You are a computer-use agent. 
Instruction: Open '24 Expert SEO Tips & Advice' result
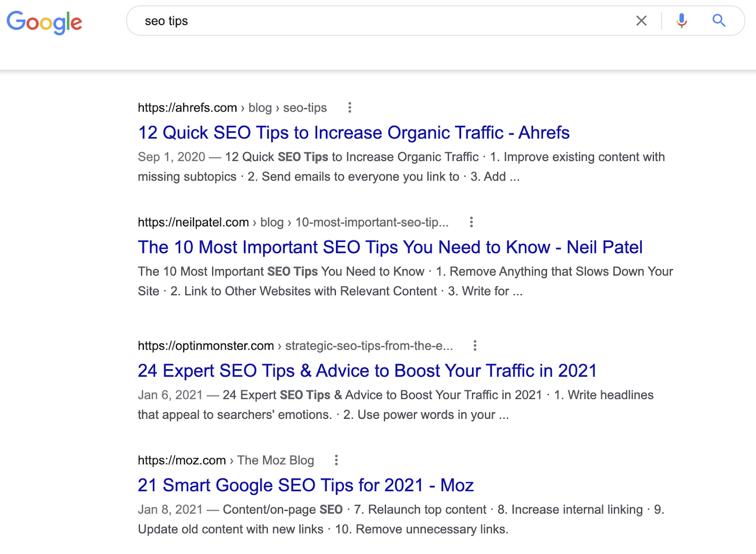coord(367,371)
